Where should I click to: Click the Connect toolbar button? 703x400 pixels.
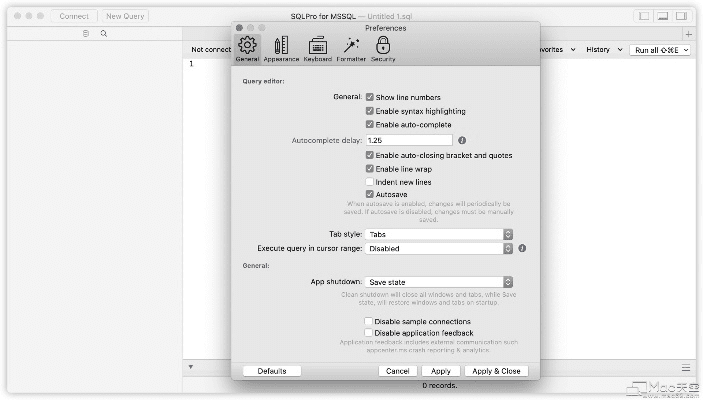point(74,16)
